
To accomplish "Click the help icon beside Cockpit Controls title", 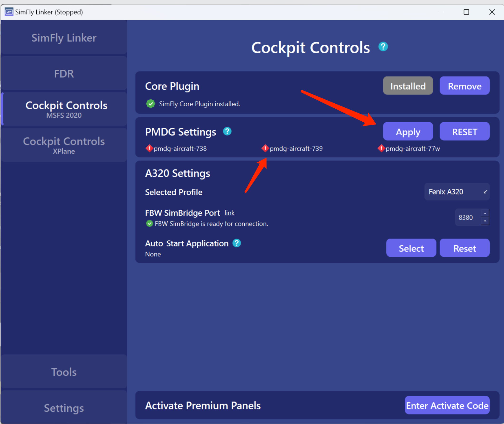I will (383, 47).
